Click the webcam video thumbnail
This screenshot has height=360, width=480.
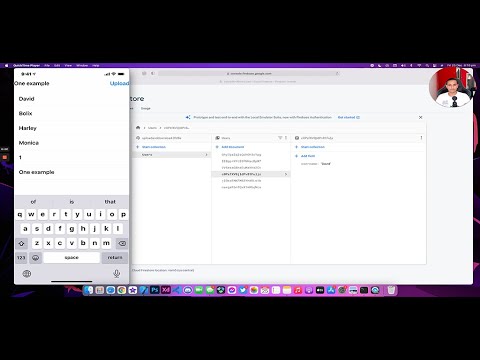451,88
